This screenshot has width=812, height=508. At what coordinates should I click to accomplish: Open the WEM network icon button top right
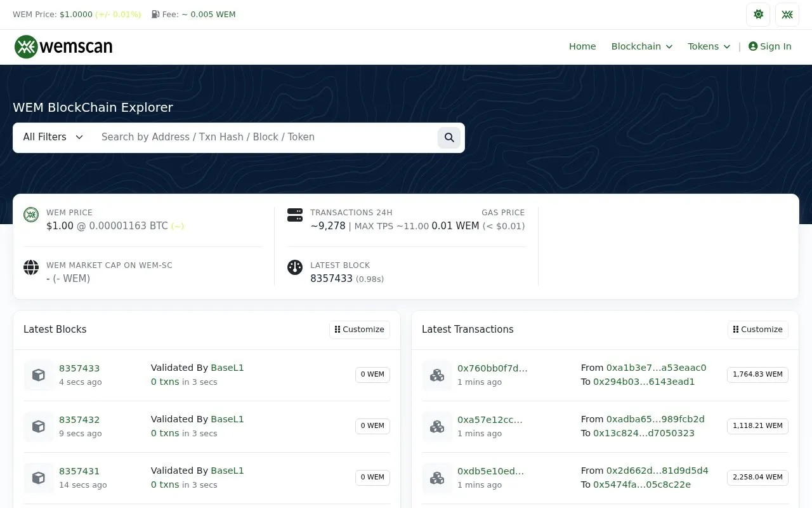coord(787,15)
